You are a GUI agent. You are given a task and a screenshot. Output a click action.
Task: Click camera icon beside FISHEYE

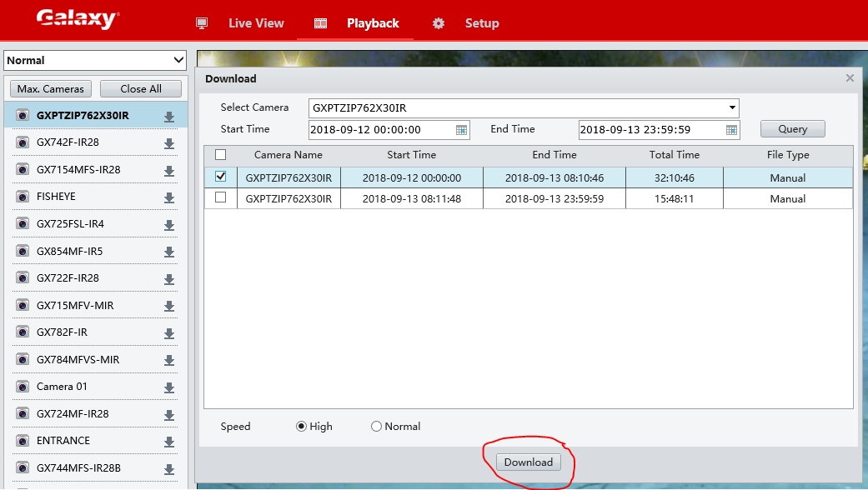(x=23, y=197)
